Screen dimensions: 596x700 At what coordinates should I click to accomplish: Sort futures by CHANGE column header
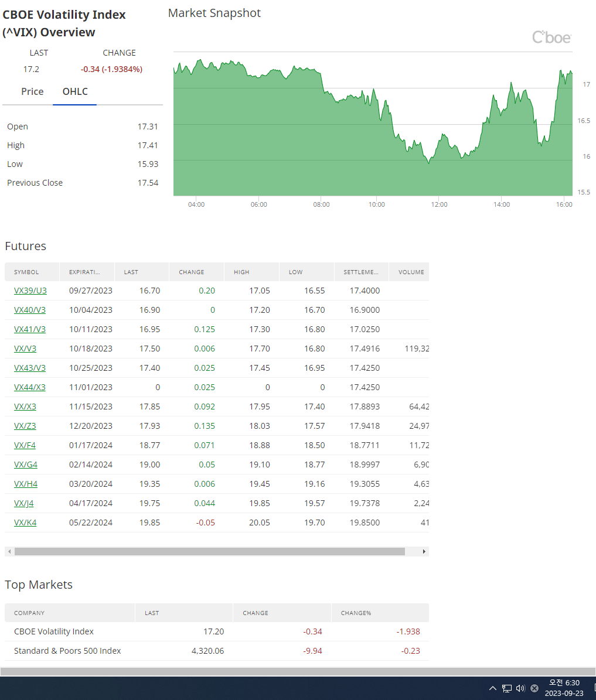coord(196,272)
